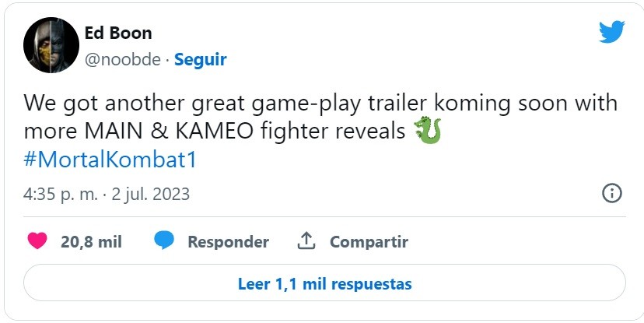Click the 20,8 mil likes count
The height and width of the screenshot is (323, 644).
pyautogui.click(x=91, y=241)
